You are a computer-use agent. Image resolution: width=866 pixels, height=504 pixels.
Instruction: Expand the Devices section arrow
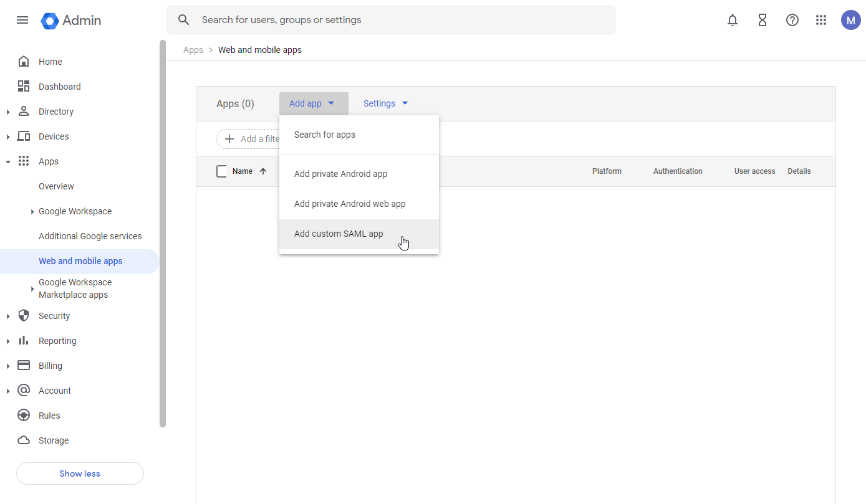[x=8, y=137]
